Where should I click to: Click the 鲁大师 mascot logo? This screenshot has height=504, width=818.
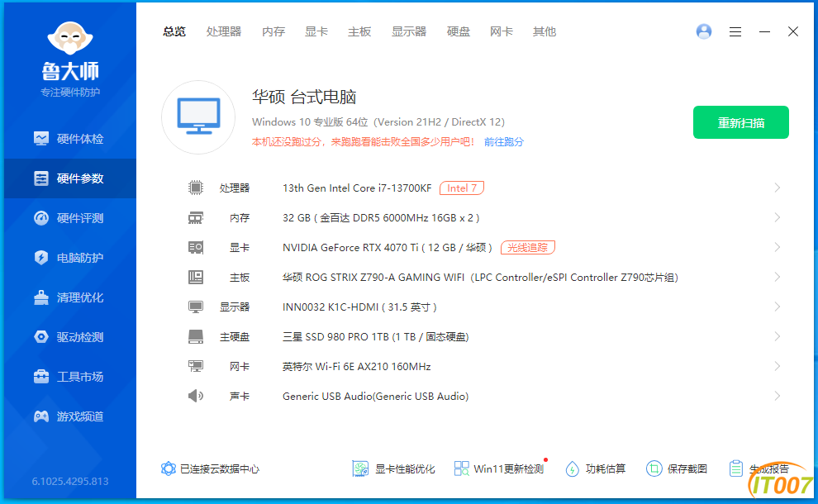click(70, 38)
